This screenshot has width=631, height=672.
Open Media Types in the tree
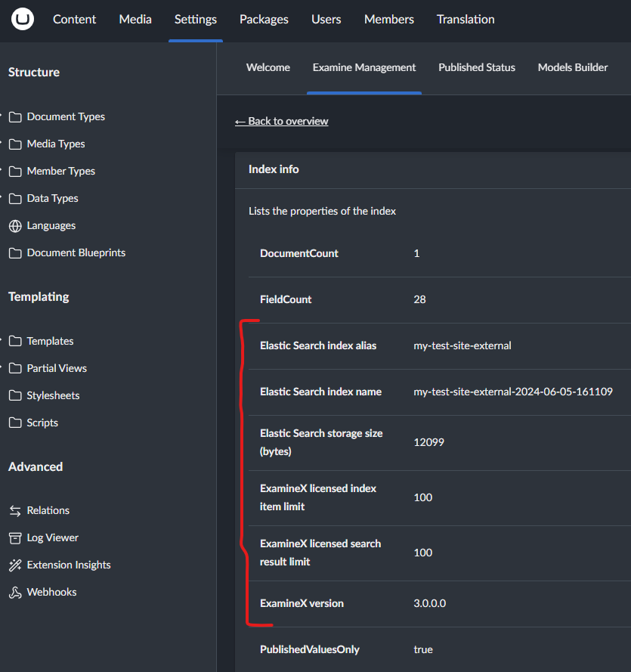(x=56, y=144)
